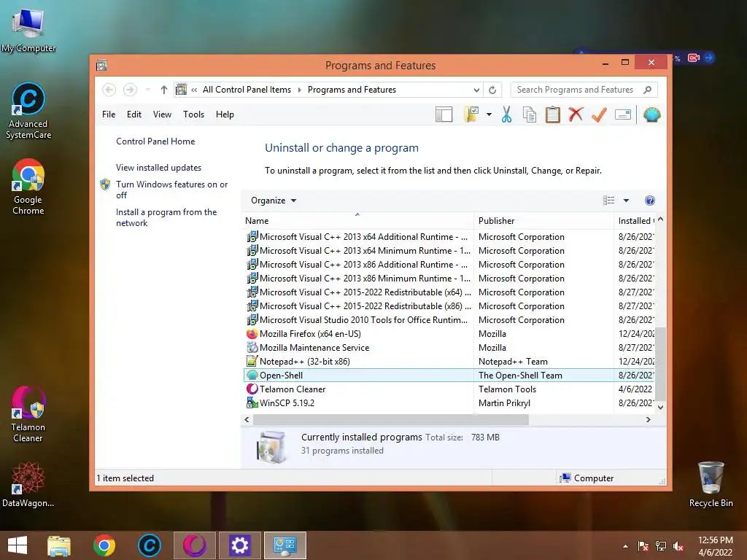Click the Paste clipboard toolbar icon
This screenshot has height=560, width=747.
coord(553,114)
